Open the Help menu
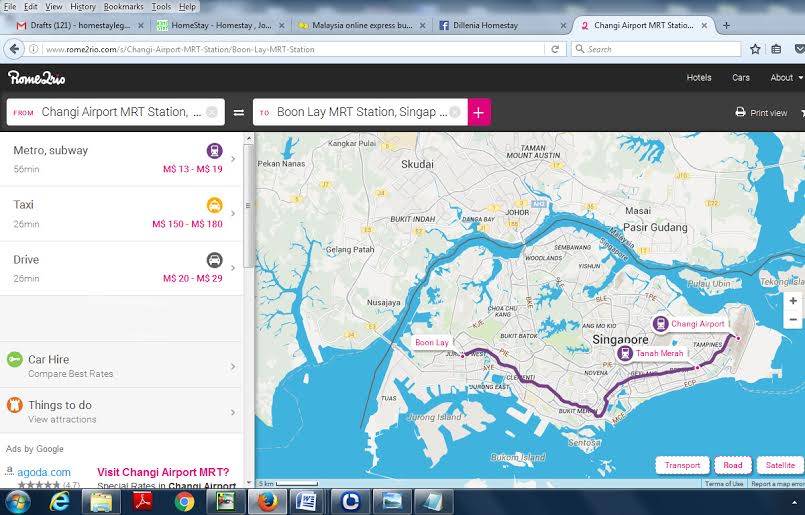 point(187,7)
